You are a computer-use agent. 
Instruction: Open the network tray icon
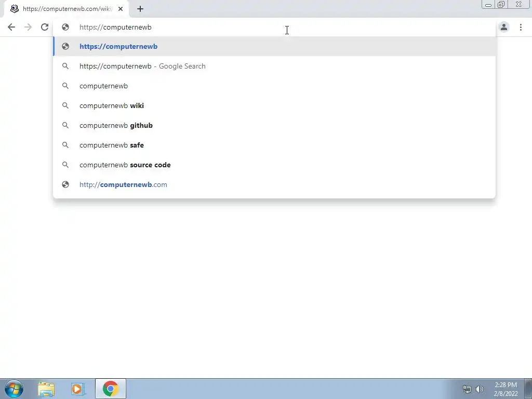tap(467, 389)
